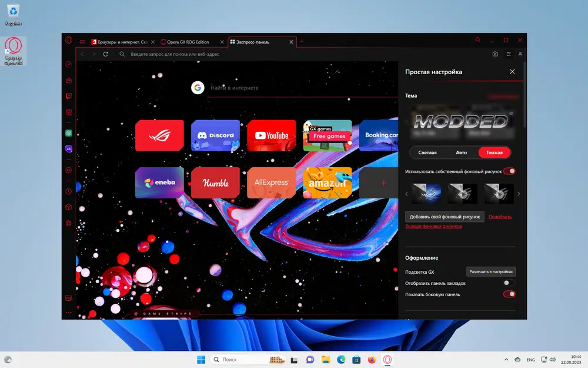
Task: Click the Google logo in search box
Action: point(198,88)
